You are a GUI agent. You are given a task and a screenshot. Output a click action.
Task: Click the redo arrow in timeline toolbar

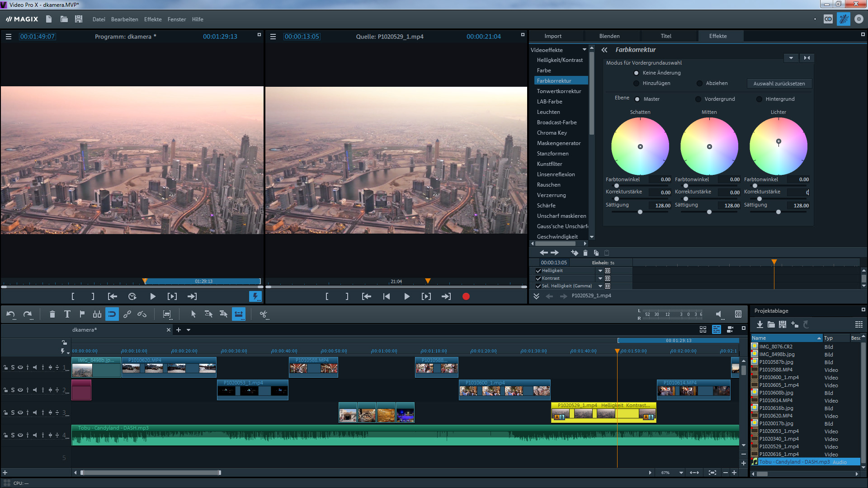[x=28, y=314]
